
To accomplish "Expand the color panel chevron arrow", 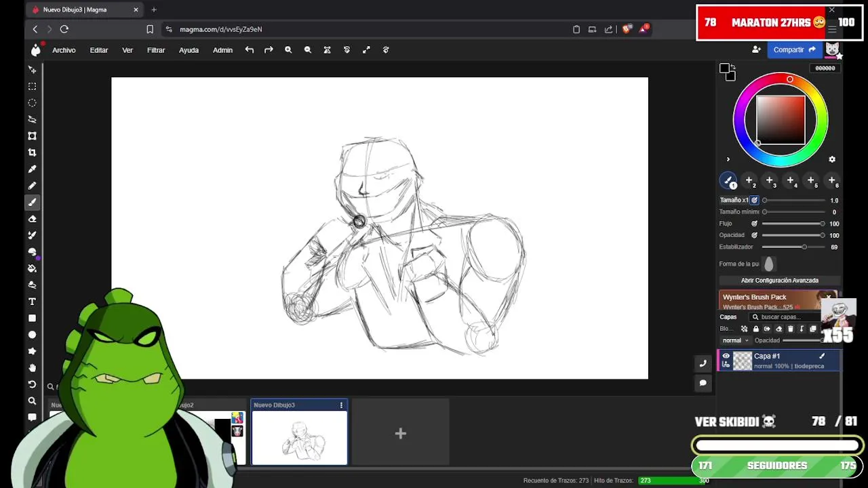I will tap(728, 159).
